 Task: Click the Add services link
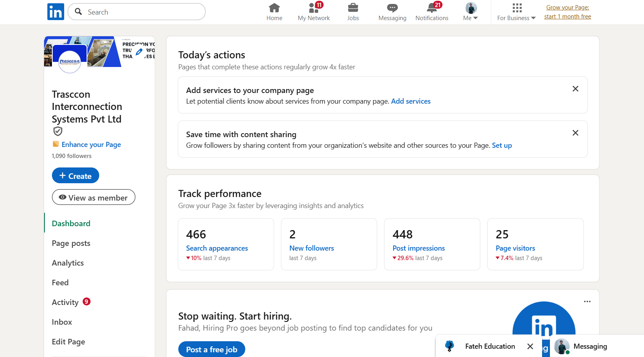(411, 101)
